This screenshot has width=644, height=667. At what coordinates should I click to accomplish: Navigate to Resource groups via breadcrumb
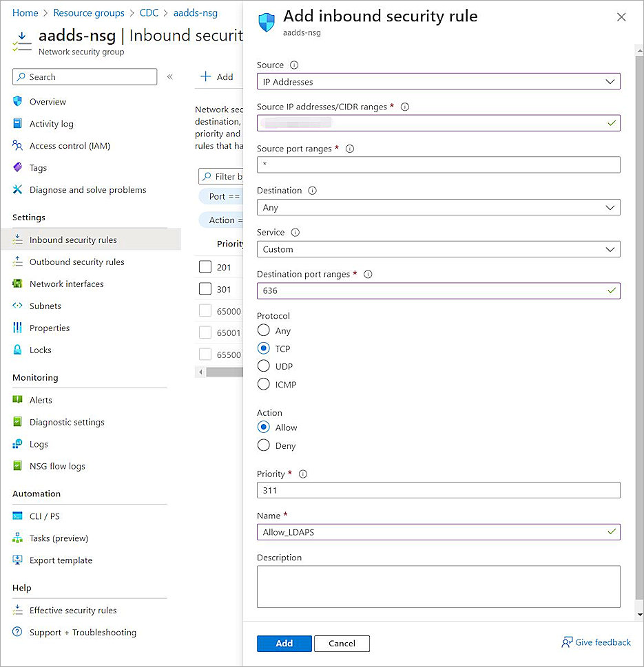(x=89, y=12)
